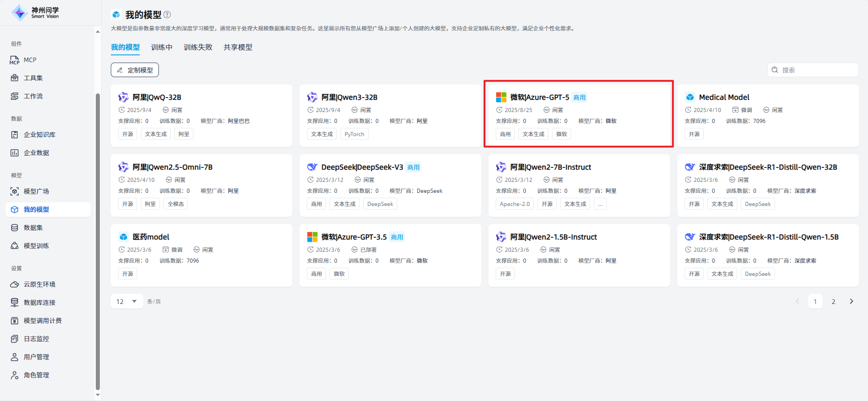Click the DeepSeek whale icon on DeepSeek-V3 card
This screenshot has width=868, height=401.
(312, 167)
